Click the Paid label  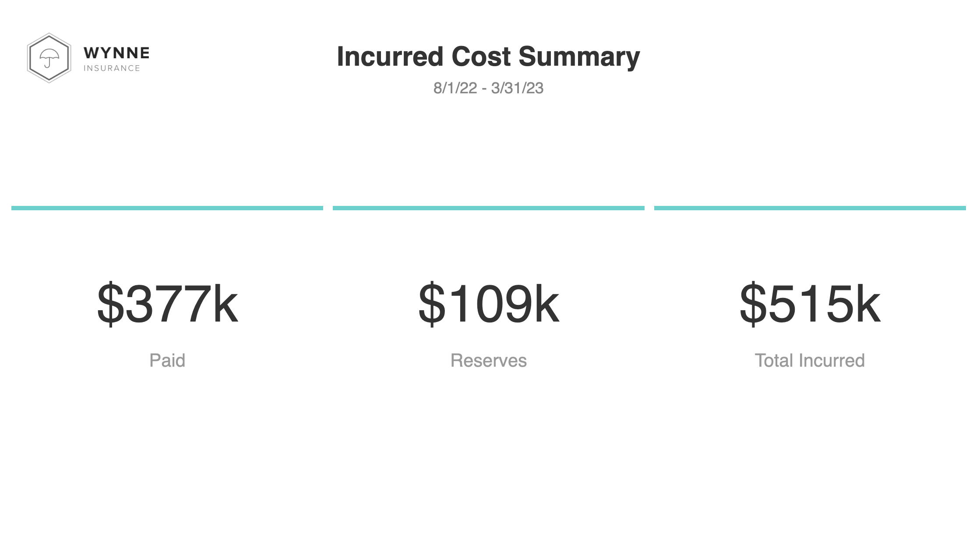(167, 361)
